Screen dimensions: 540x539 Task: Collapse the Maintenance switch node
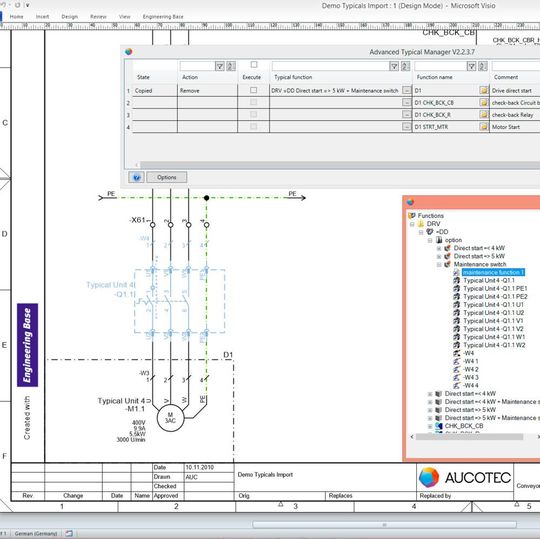[x=439, y=265]
